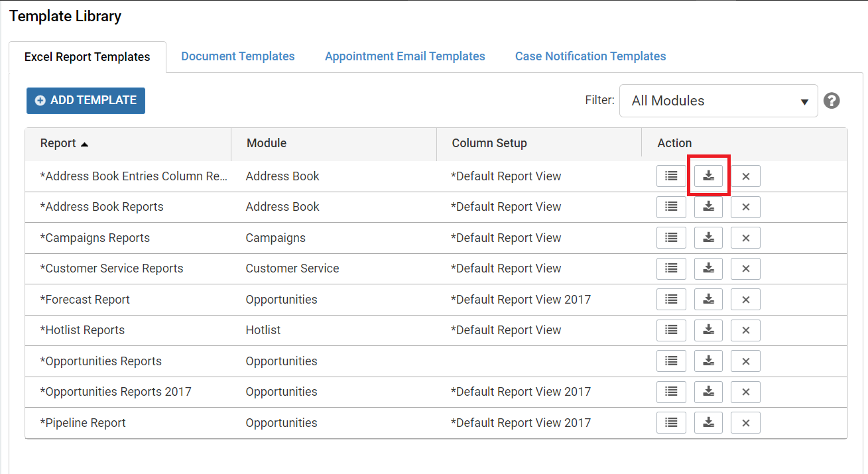Open column list for Address Book Reports

tap(671, 207)
